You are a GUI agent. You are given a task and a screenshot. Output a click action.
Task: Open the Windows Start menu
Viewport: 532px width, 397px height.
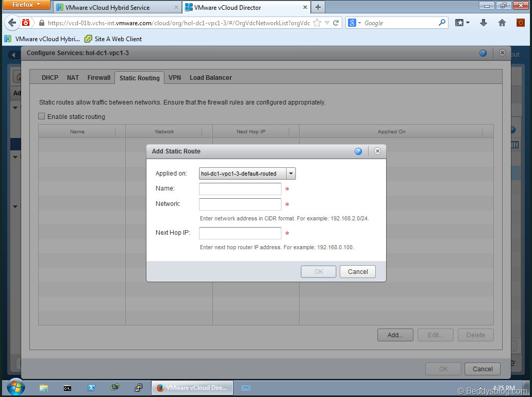[x=15, y=388]
